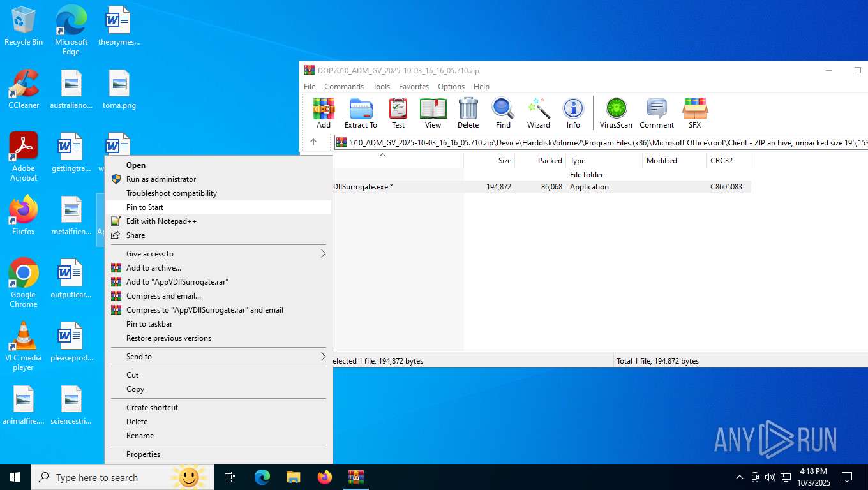Click the Delete toolbar icon in WinRAR
Viewport: 868px width, 490px height.
click(x=468, y=114)
